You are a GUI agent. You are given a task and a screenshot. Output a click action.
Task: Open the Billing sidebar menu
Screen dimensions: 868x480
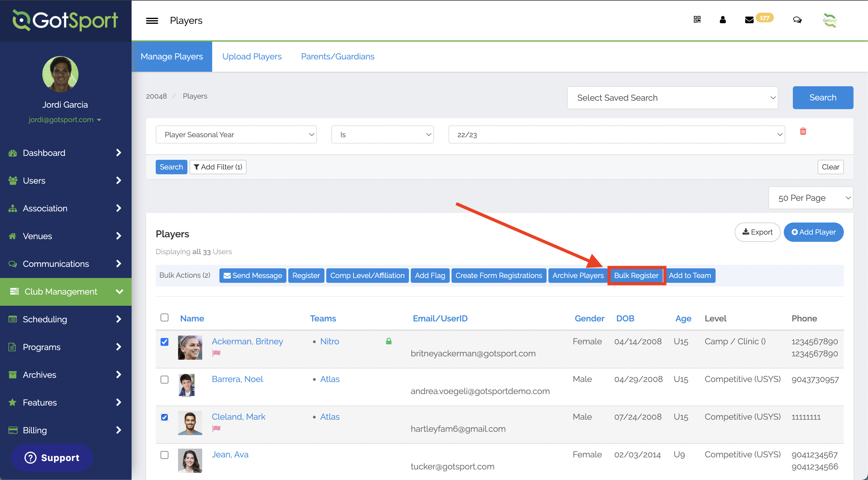point(66,431)
